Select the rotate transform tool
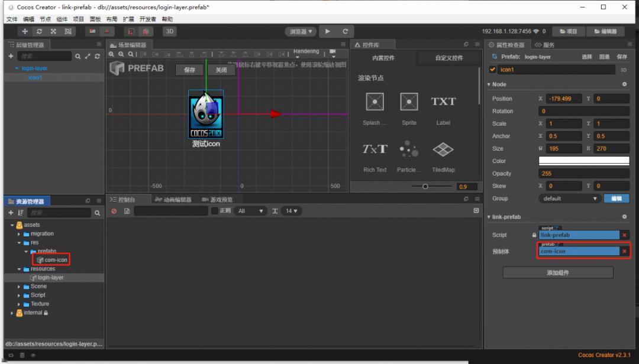This screenshot has height=364, width=639. pos(39,31)
